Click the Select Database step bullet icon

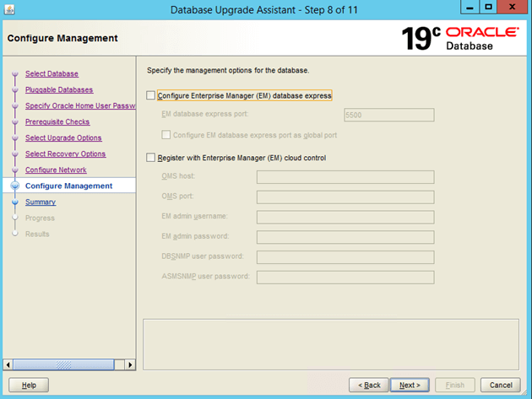pyautogui.click(x=14, y=74)
